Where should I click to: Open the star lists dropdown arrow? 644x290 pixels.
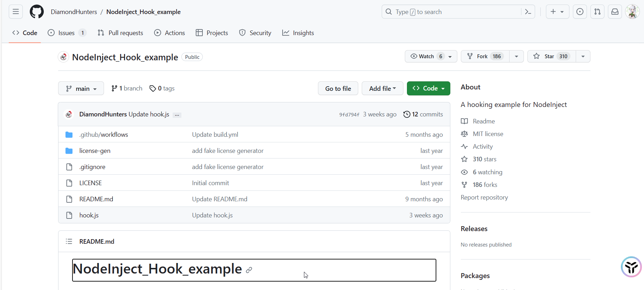[x=583, y=56]
